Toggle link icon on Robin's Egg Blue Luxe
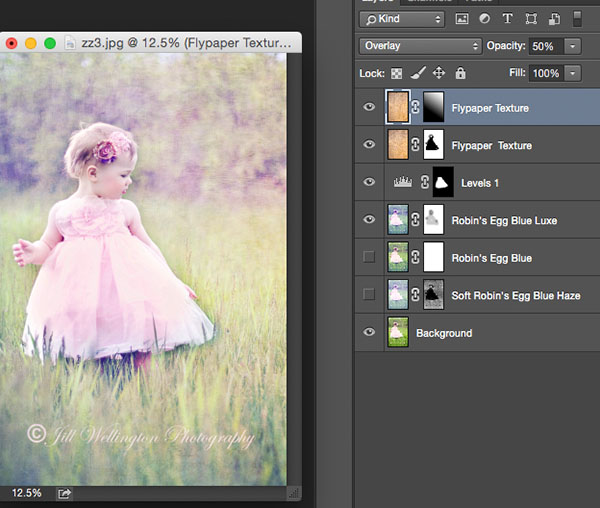The width and height of the screenshot is (600, 508). point(416,219)
